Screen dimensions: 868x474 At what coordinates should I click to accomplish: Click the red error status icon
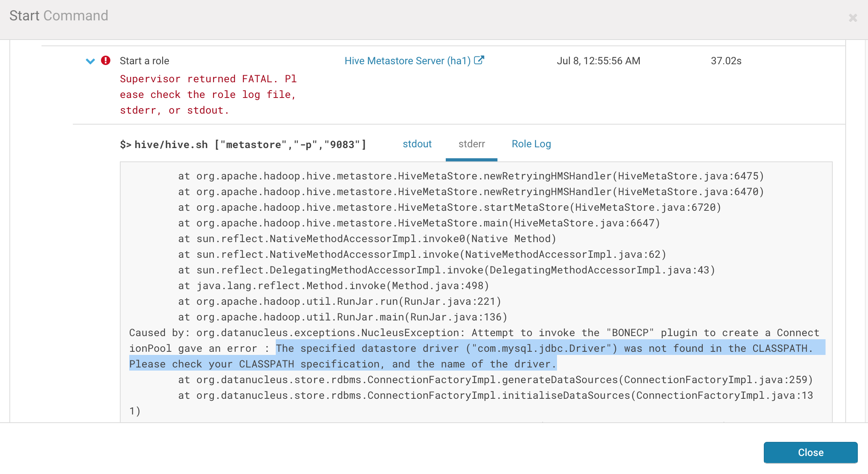(x=106, y=60)
